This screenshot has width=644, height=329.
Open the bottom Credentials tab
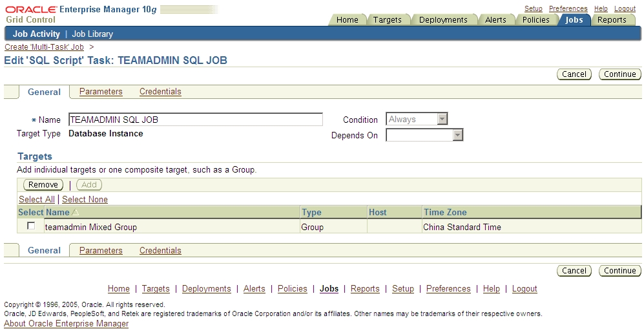[160, 251]
